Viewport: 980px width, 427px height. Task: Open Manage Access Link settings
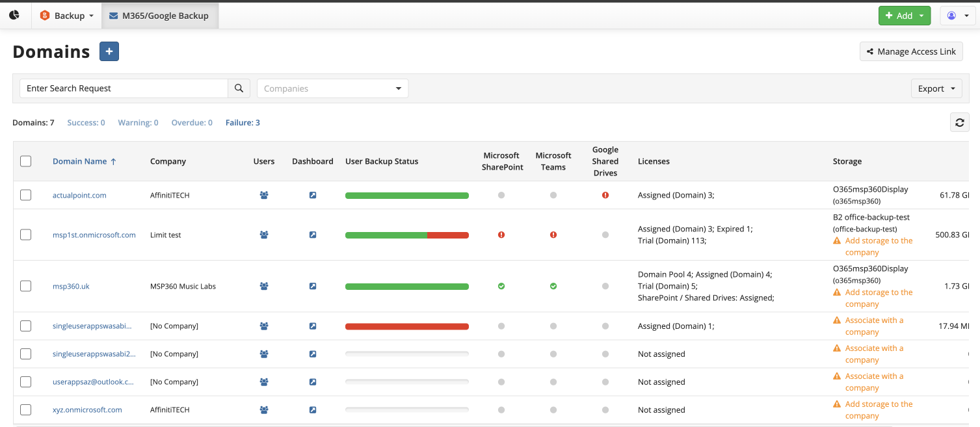point(911,51)
